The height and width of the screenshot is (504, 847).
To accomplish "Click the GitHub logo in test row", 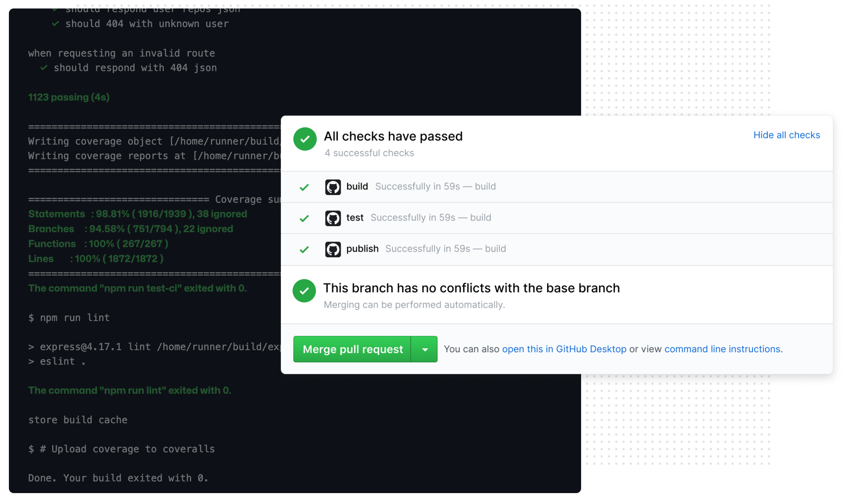I will 333,218.
